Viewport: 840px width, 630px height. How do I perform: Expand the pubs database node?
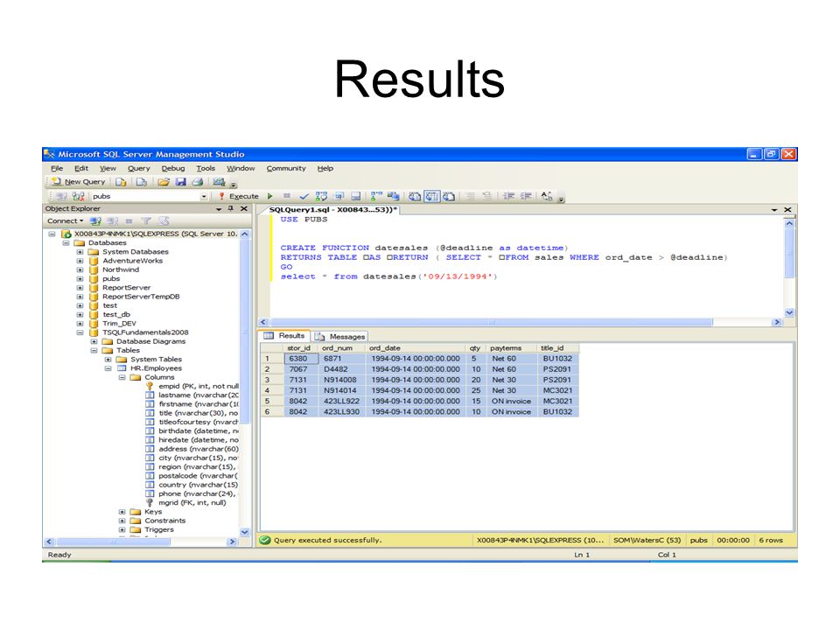pos(80,278)
